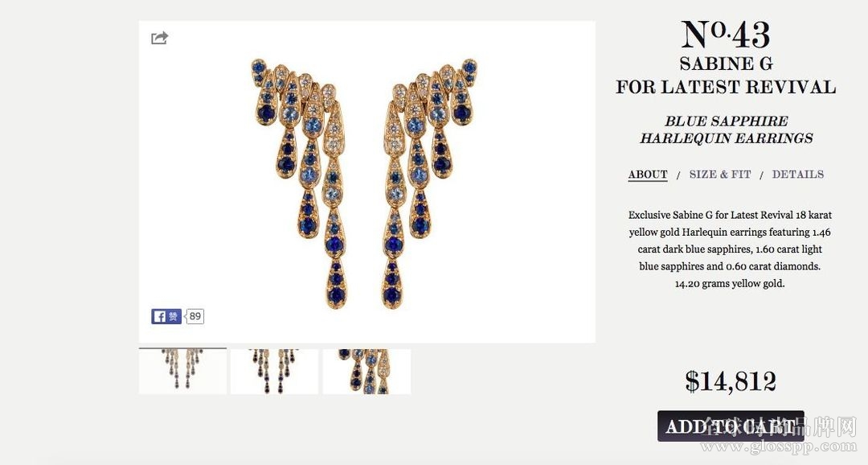Image resolution: width=868 pixels, height=465 pixels.
Task: Open the DETAILS tab
Action: click(x=798, y=175)
